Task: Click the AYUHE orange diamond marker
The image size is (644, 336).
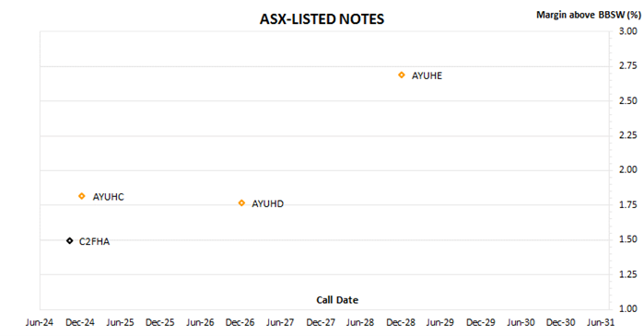Action: (x=402, y=75)
